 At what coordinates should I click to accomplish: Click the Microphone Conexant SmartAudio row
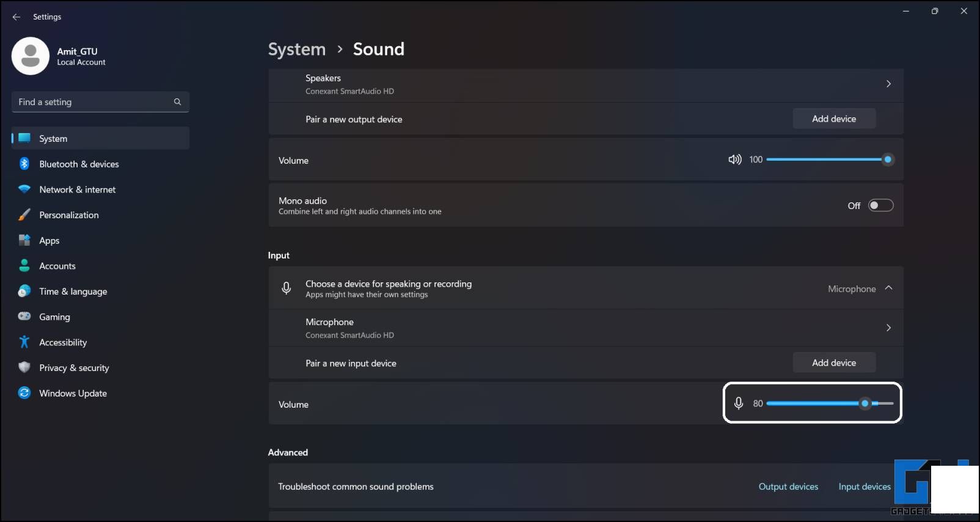click(x=586, y=328)
